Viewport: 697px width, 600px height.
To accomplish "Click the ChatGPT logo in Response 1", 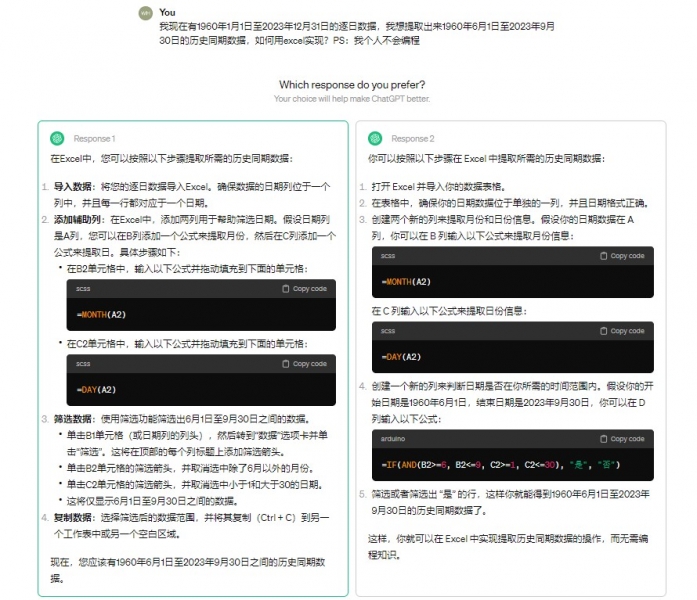I will (x=58, y=138).
